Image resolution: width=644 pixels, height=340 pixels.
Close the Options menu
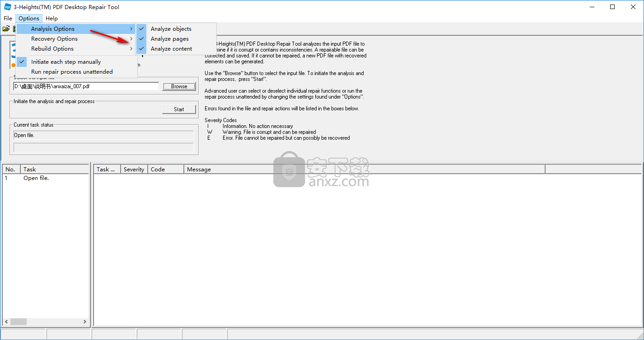[29, 19]
